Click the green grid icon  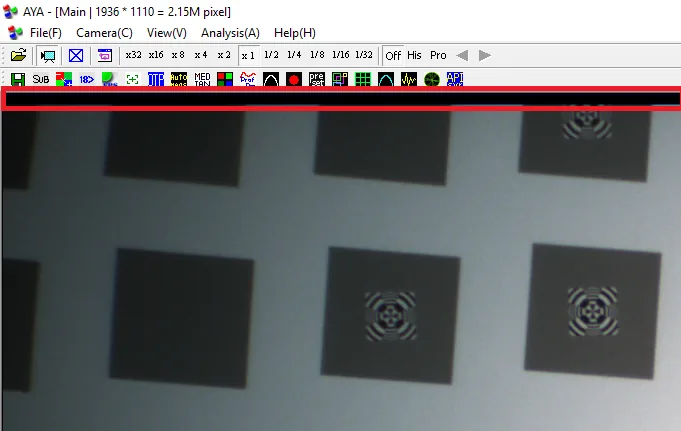[x=363, y=79]
